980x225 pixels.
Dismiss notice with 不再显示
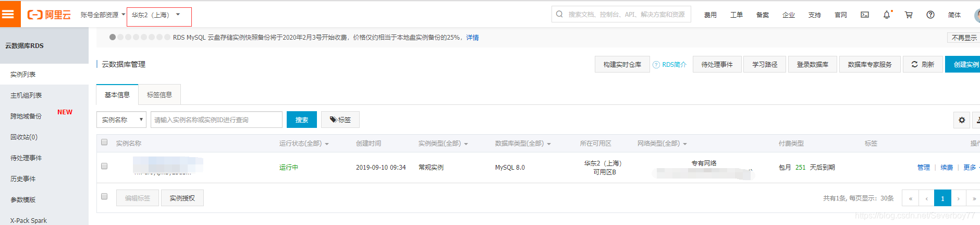click(x=964, y=38)
